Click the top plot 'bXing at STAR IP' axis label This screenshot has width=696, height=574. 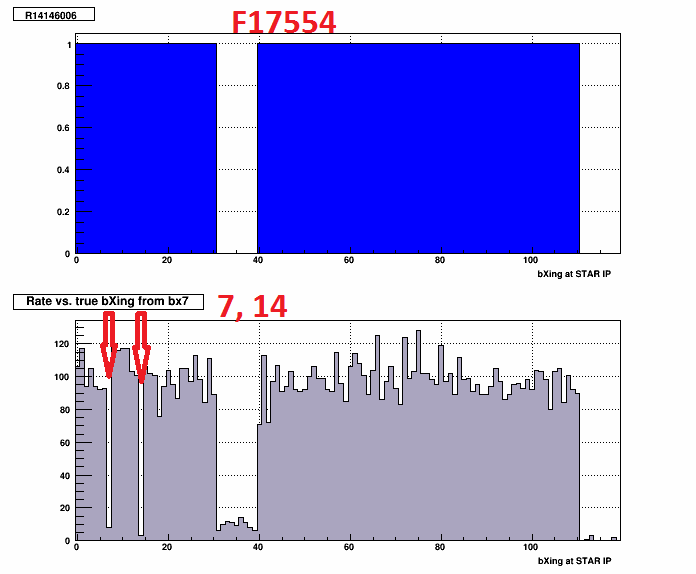(x=574, y=274)
